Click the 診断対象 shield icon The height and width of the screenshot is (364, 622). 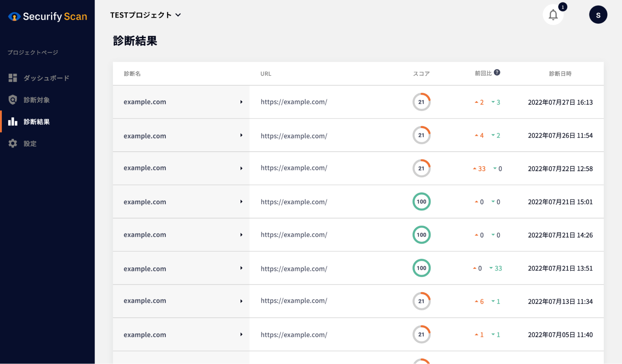point(13,100)
